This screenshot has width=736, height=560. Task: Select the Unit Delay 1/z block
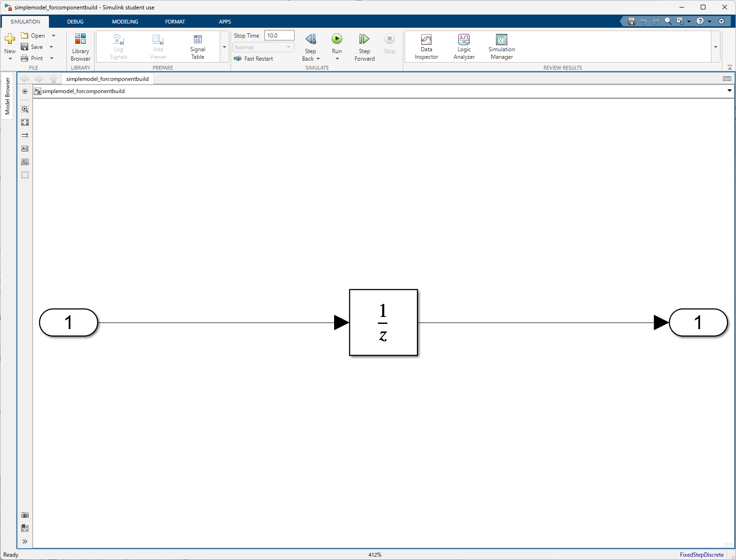[383, 323]
